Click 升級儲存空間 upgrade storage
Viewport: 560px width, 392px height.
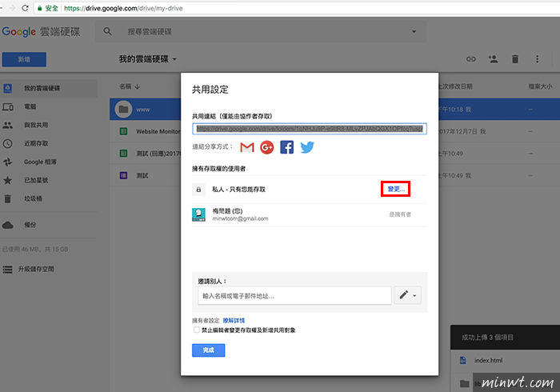[36, 269]
